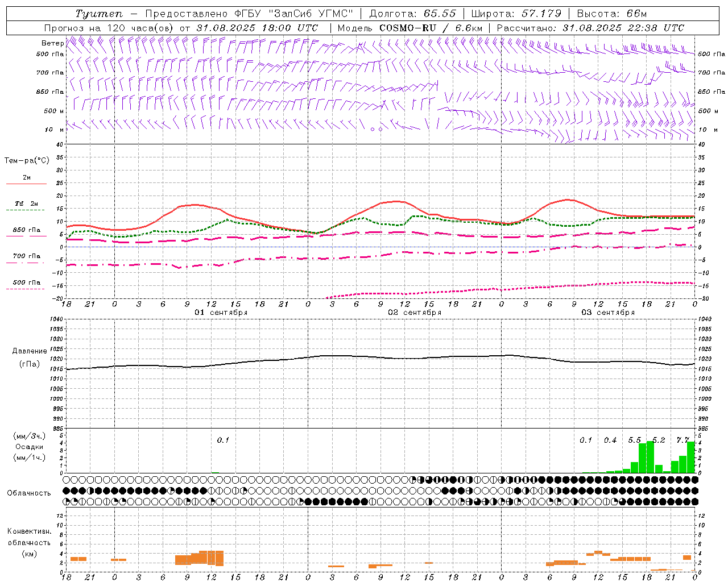Click the 'Долгота: 65.55' longitude value
This screenshot has height=582, width=728.
pos(413,14)
